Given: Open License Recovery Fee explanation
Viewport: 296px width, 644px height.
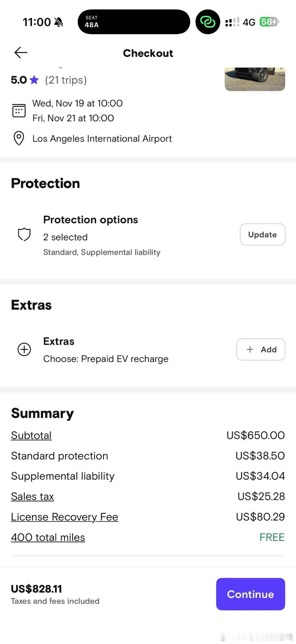Looking at the screenshot, I should click(65, 517).
